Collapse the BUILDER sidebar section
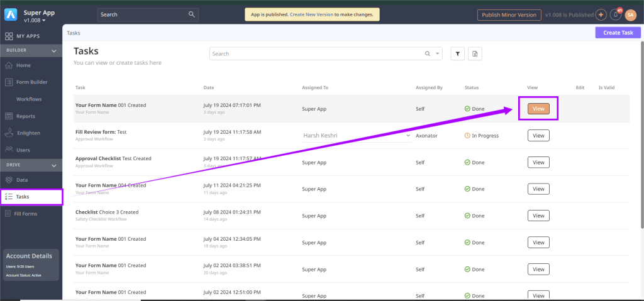Image resolution: width=644 pixels, height=301 pixels. tap(54, 50)
